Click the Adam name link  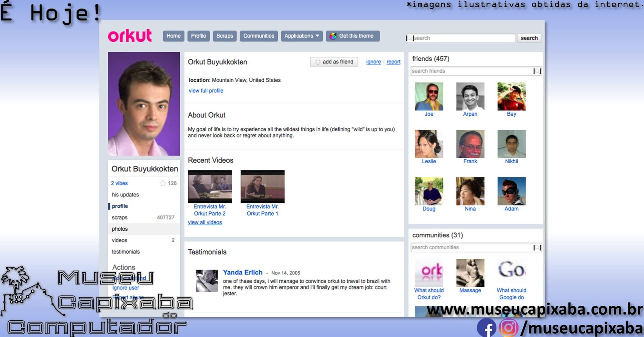coord(512,209)
